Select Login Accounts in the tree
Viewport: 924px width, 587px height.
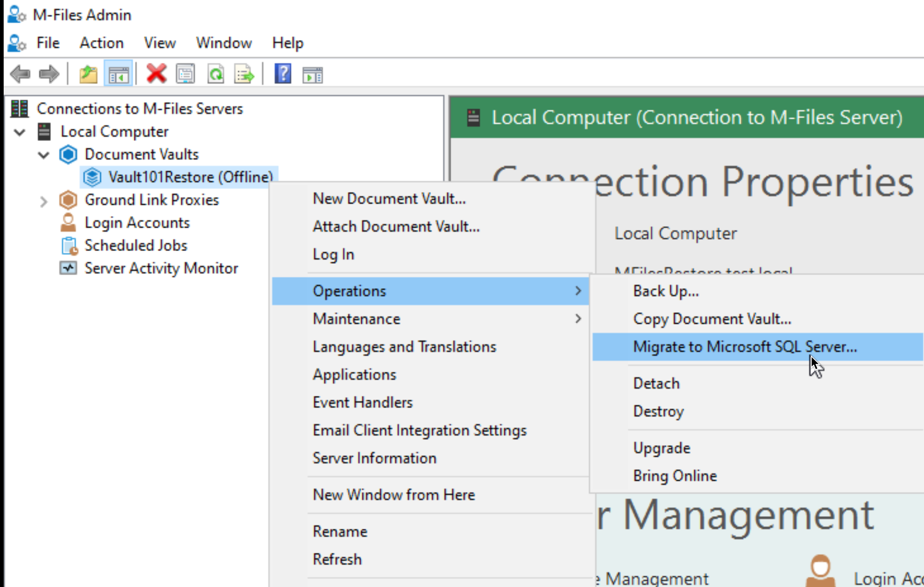pos(137,223)
